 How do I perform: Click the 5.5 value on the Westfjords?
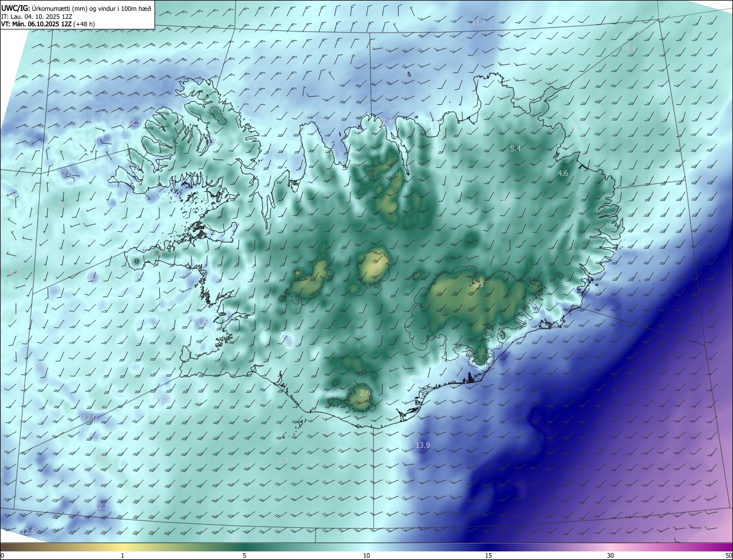tap(175, 142)
